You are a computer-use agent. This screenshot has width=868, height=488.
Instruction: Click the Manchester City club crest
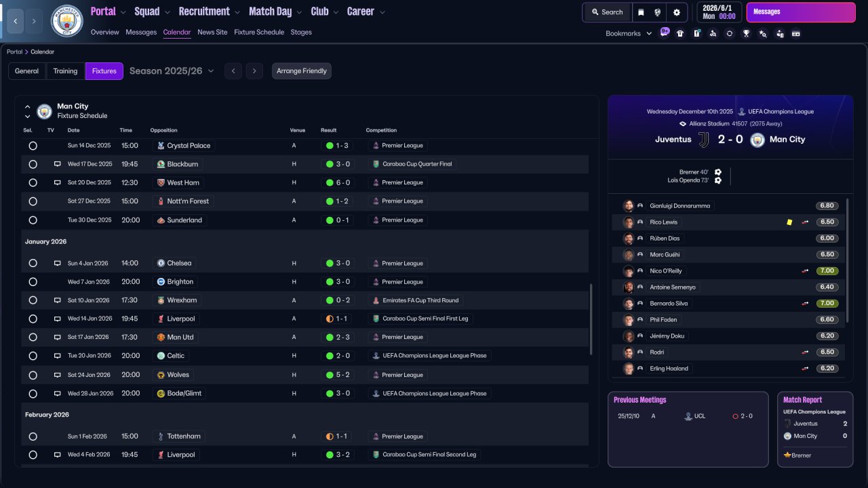click(x=67, y=21)
